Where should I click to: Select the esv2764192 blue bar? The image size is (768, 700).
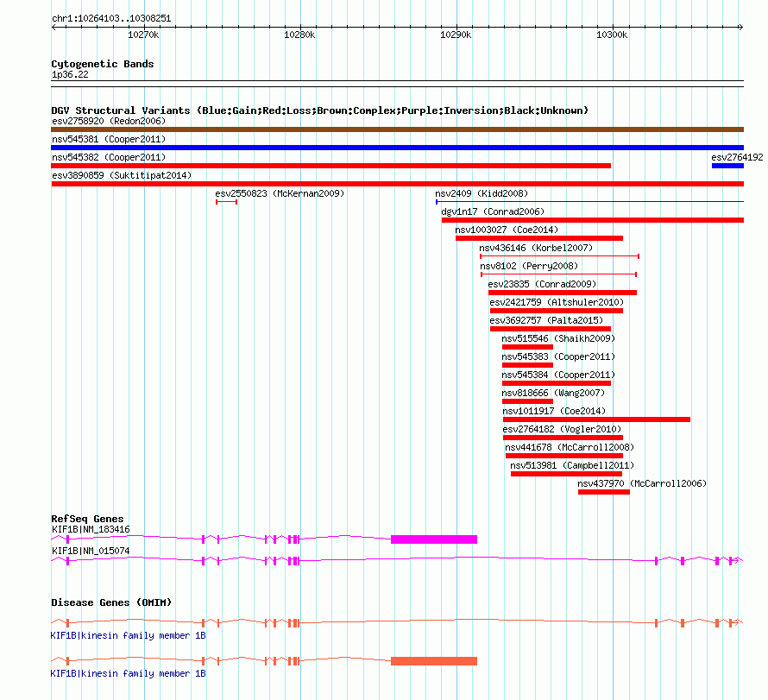click(727, 166)
